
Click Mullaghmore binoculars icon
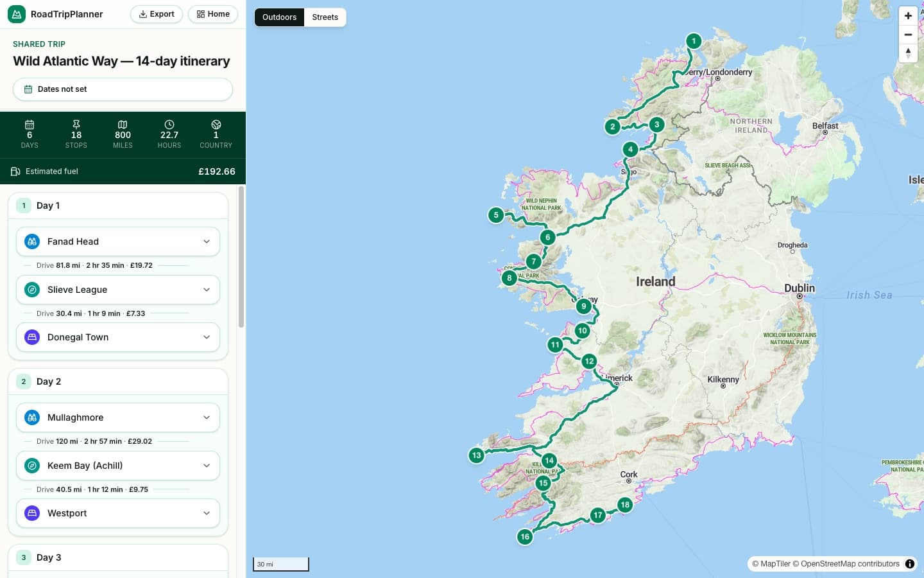point(32,417)
